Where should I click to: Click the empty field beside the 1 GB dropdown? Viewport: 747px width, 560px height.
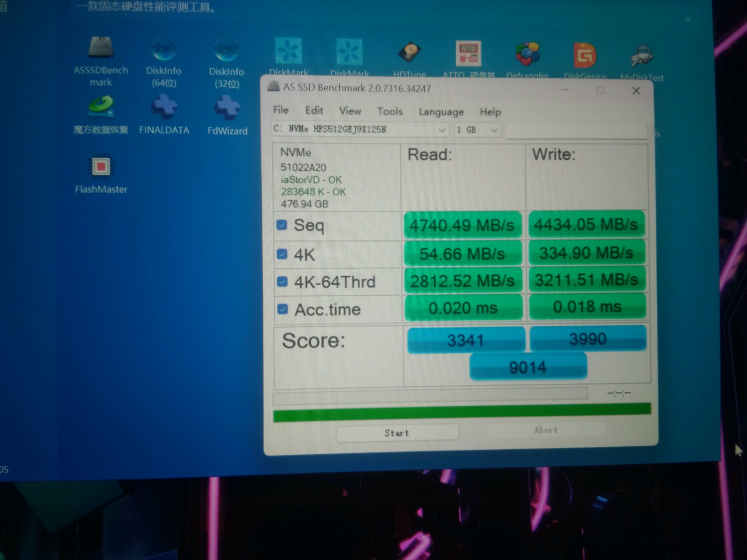coord(577,131)
